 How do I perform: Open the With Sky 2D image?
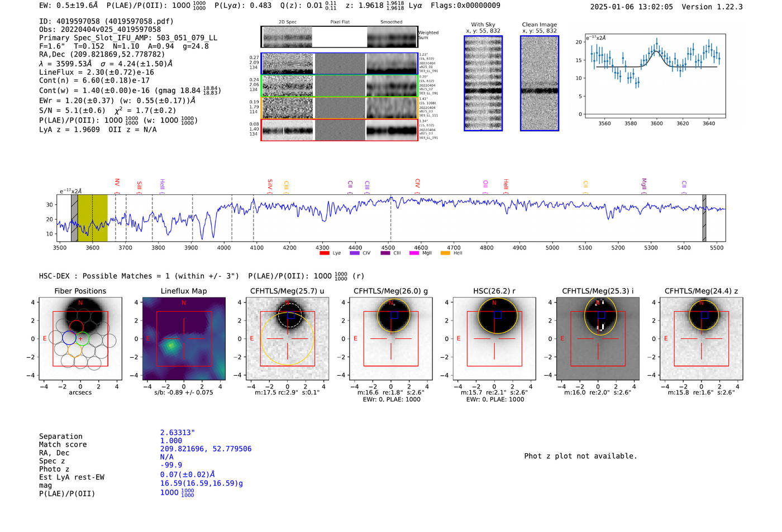pos(483,83)
